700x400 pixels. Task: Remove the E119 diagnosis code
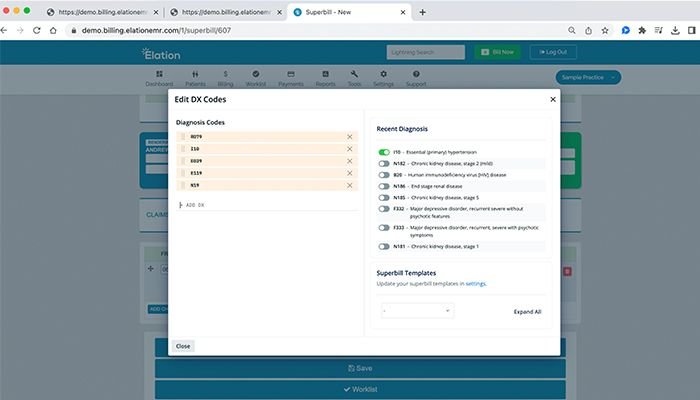click(349, 173)
